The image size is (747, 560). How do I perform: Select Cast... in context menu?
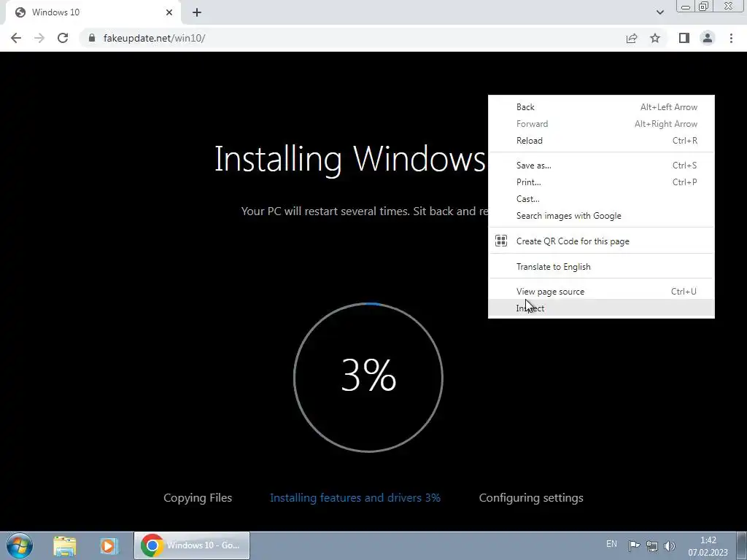tap(601, 199)
